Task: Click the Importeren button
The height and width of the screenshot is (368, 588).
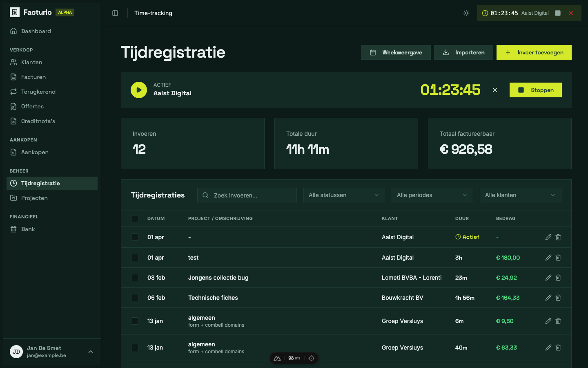Action: pos(463,52)
